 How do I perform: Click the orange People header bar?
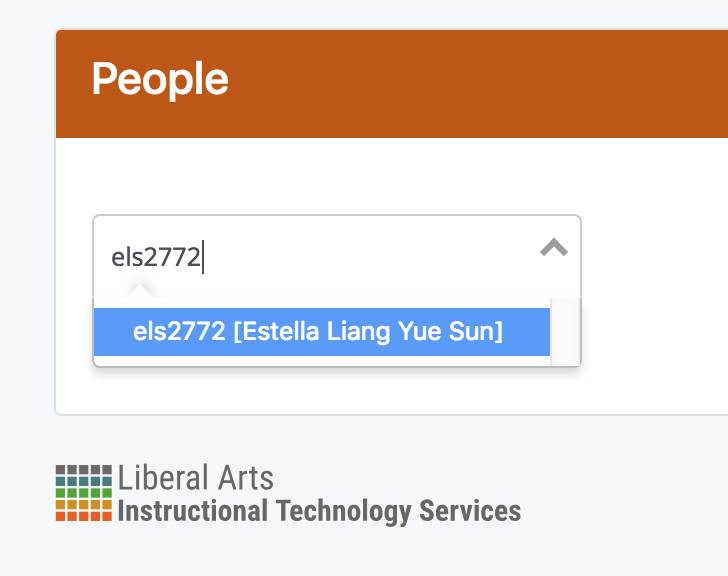(x=392, y=84)
